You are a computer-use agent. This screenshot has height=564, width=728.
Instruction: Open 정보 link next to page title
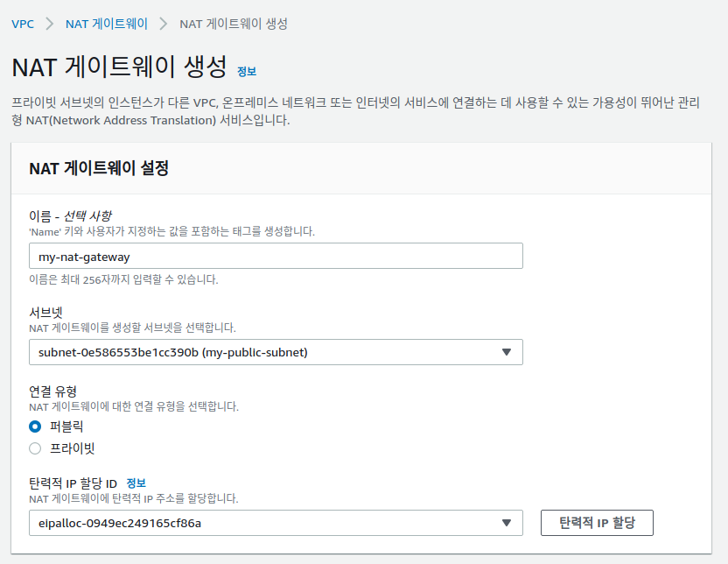(x=247, y=72)
